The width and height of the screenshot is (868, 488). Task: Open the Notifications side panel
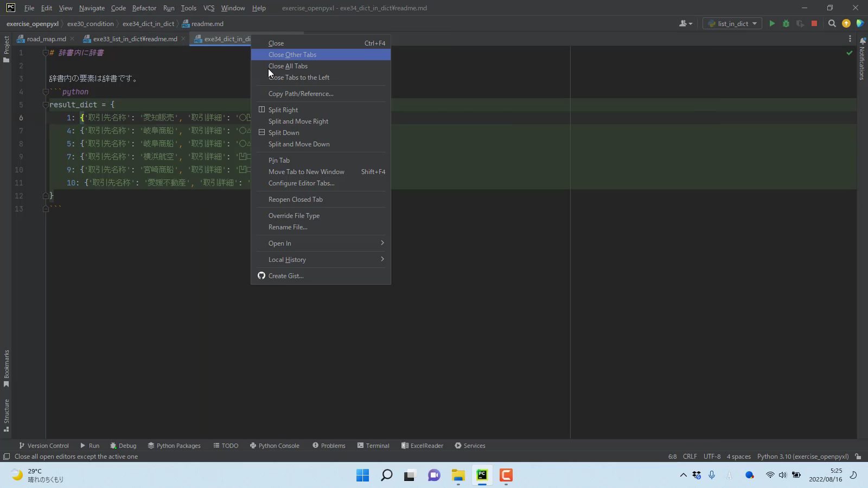point(861,60)
